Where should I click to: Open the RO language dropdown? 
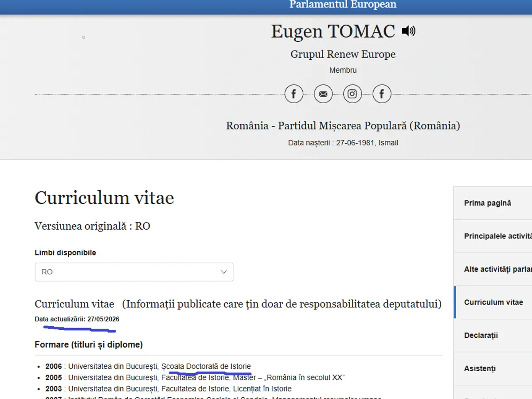[134, 272]
